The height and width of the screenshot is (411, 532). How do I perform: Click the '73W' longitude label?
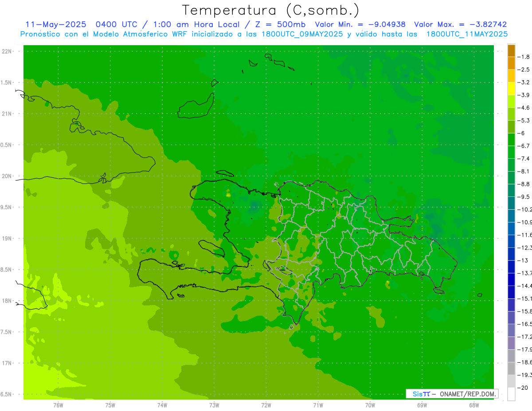click(214, 405)
